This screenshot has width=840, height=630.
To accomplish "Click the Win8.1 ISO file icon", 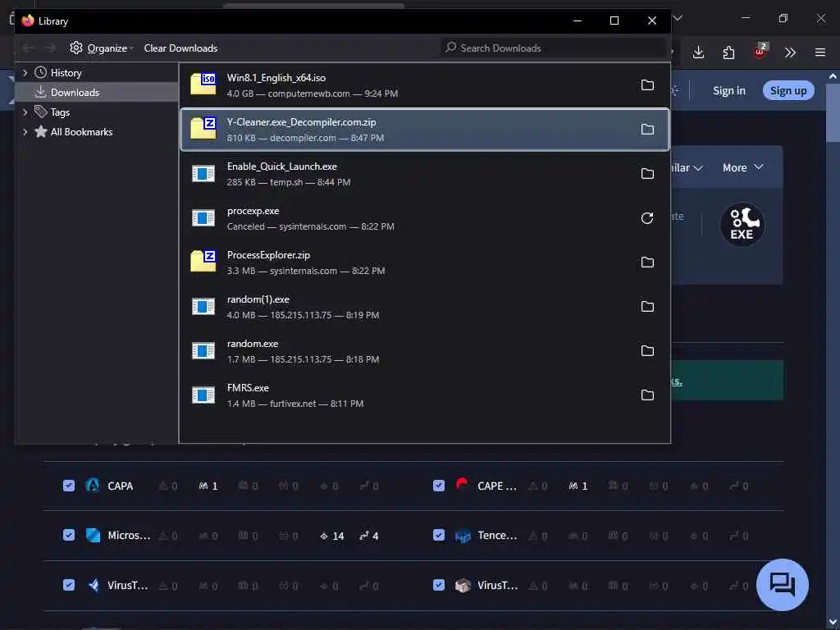I will click(x=203, y=84).
